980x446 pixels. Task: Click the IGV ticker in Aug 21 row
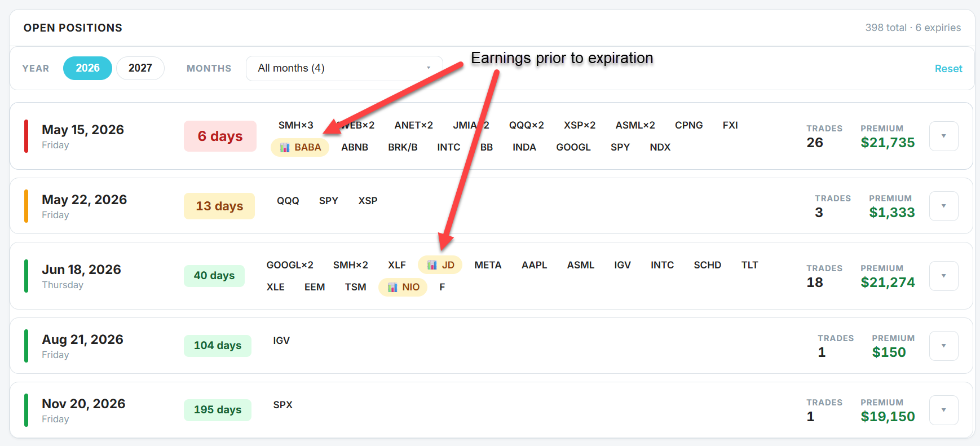[x=281, y=341]
